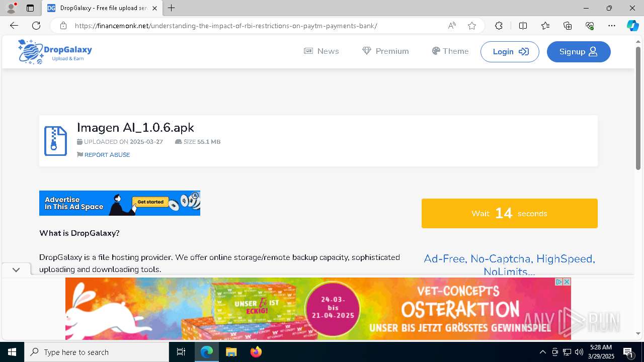Viewport: 644px width, 362px height.
Task: Close the Vet-Concepts ad with X
Action: point(567,282)
